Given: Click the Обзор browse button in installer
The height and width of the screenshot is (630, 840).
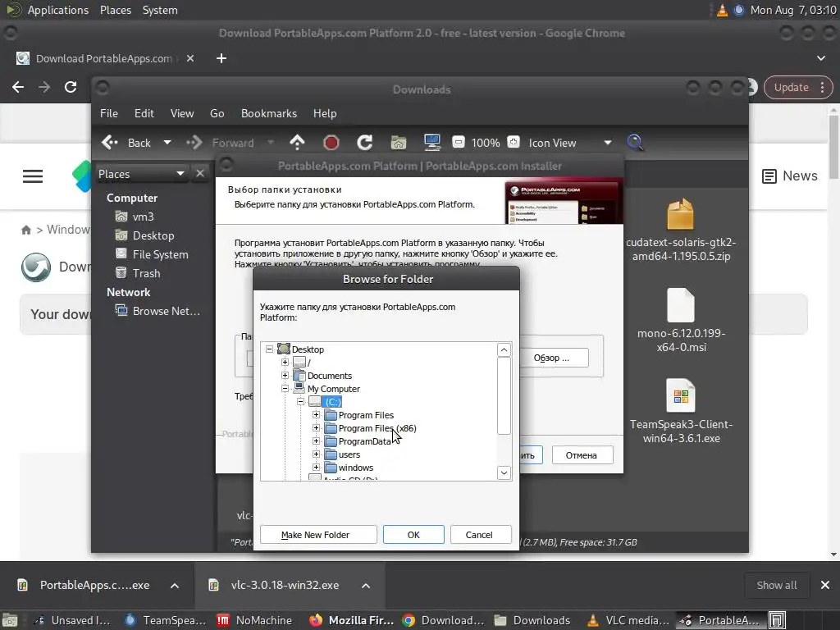Looking at the screenshot, I should tap(553, 358).
